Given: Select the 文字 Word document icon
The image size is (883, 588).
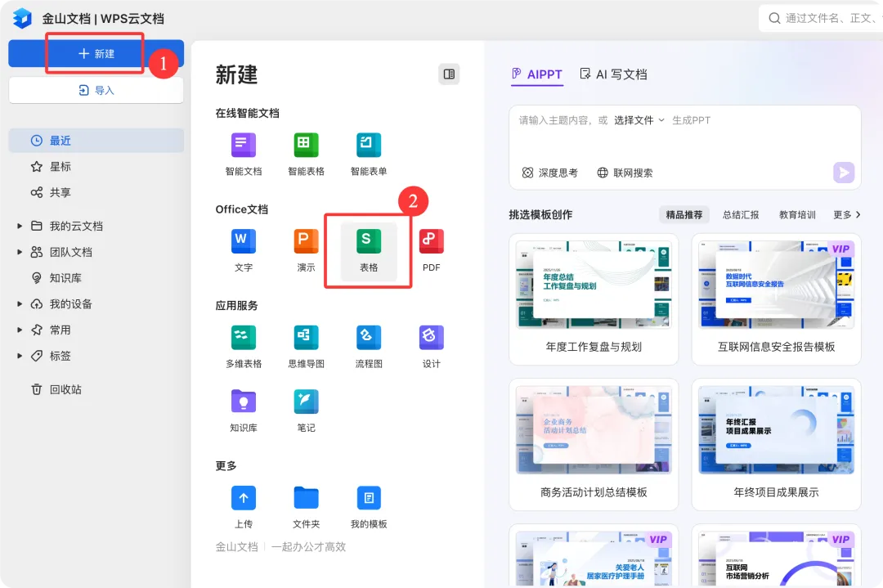Looking at the screenshot, I should (x=244, y=241).
